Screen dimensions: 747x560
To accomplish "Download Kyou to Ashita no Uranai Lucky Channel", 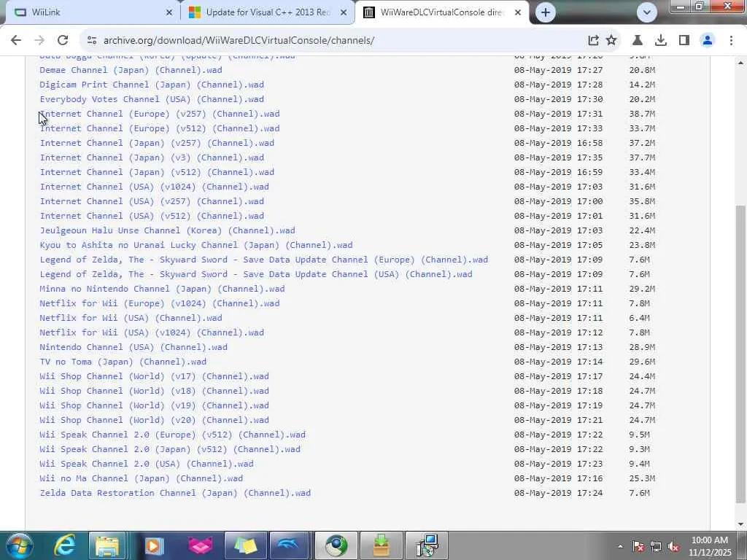I will [196, 245].
